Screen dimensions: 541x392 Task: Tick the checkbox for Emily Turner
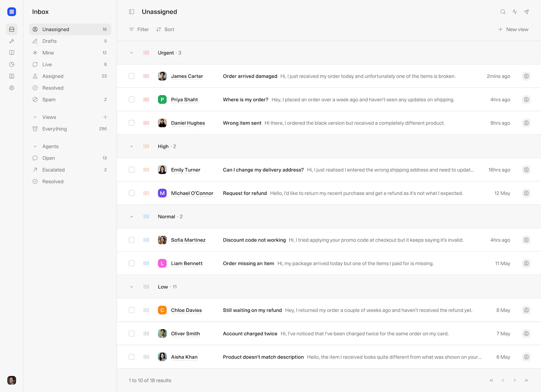pos(132,170)
